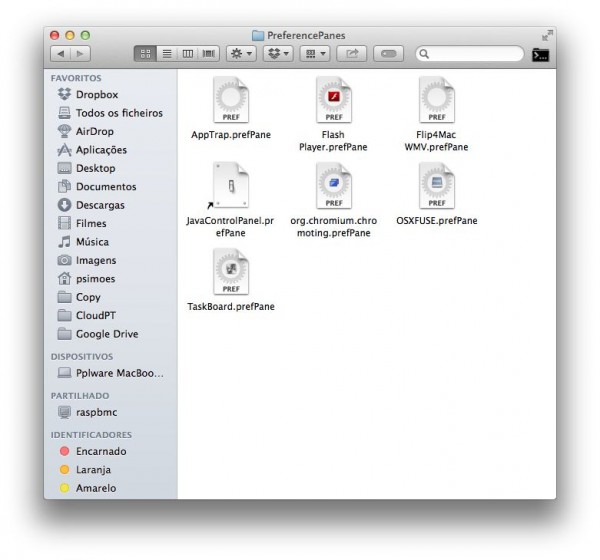
Task: Switch to Cover Flow view
Action: [209, 54]
